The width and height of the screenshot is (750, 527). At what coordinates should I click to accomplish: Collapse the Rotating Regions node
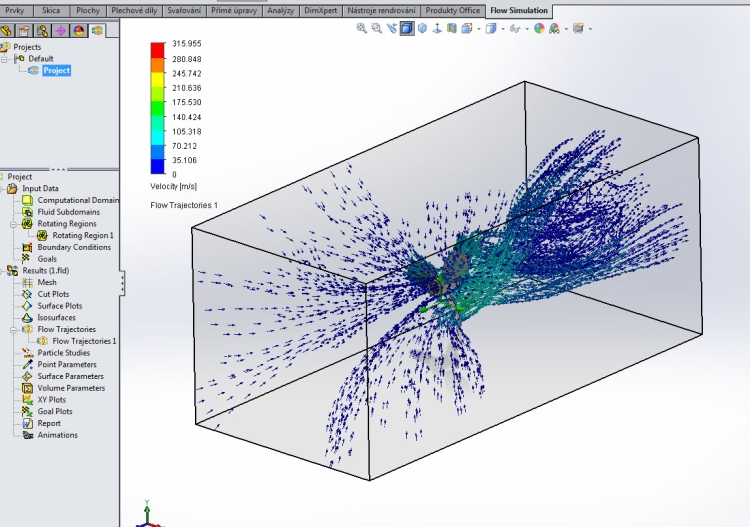tap(13, 224)
